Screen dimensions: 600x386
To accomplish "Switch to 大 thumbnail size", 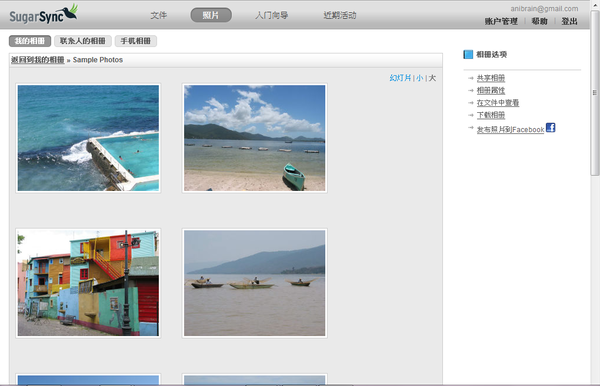I will click(x=432, y=78).
